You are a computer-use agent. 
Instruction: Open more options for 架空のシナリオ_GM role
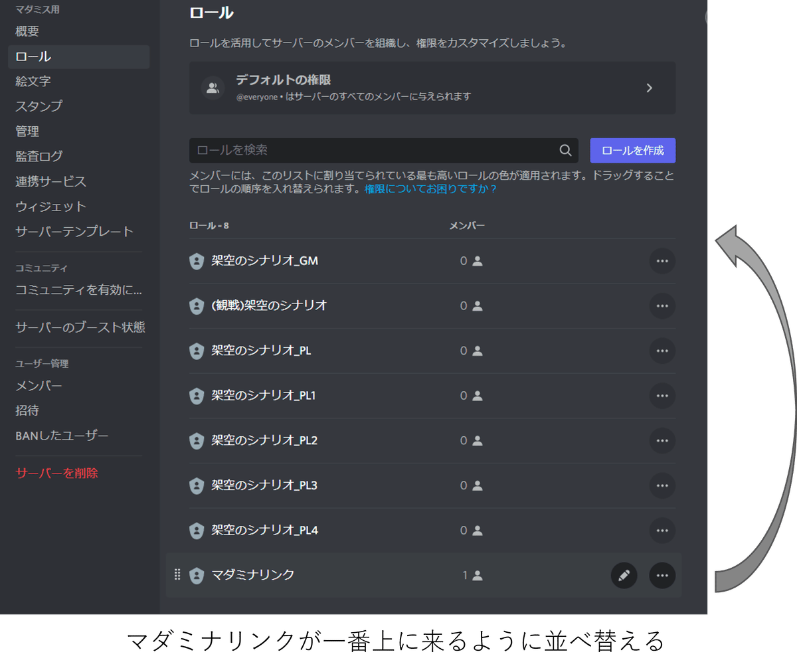[662, 261]
